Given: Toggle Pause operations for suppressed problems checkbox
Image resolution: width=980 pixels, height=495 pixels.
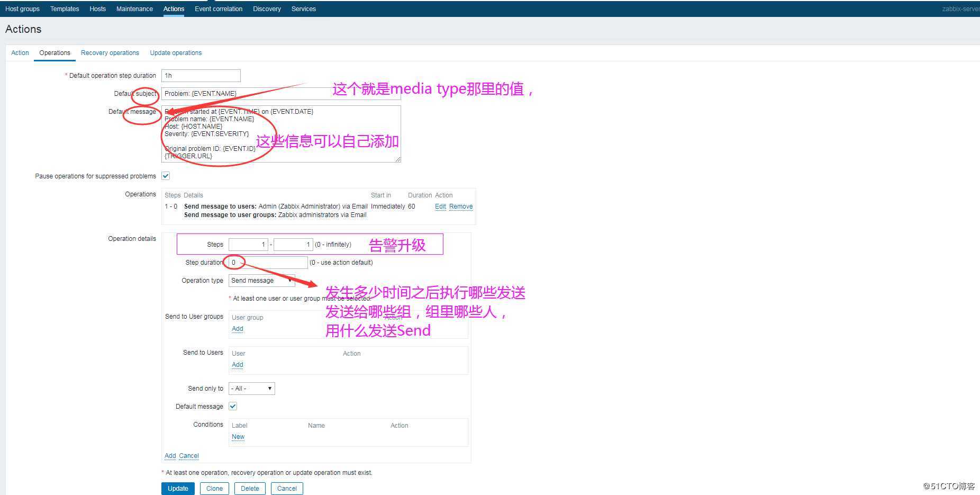Looking at the screenshot, I should [x=166, y=176].
